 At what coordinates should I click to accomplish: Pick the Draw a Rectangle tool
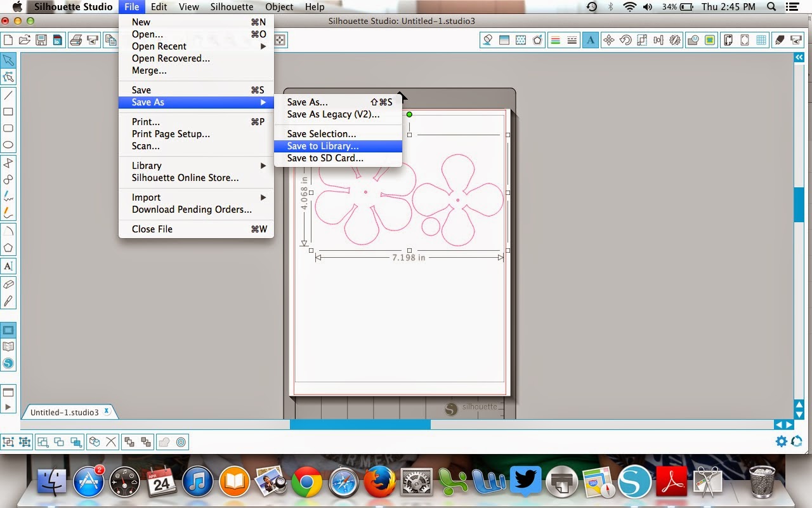pyautogui.click(x=8, y=112)
